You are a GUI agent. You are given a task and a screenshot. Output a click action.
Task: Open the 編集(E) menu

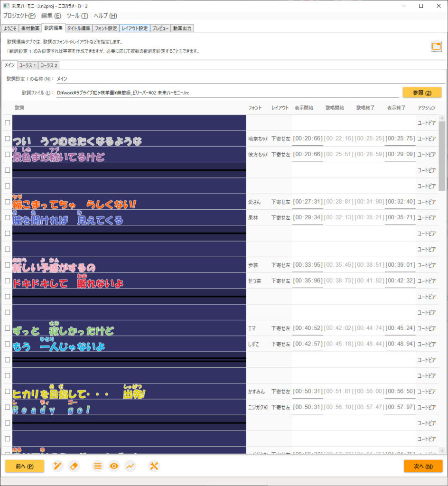tap(51, 16)
